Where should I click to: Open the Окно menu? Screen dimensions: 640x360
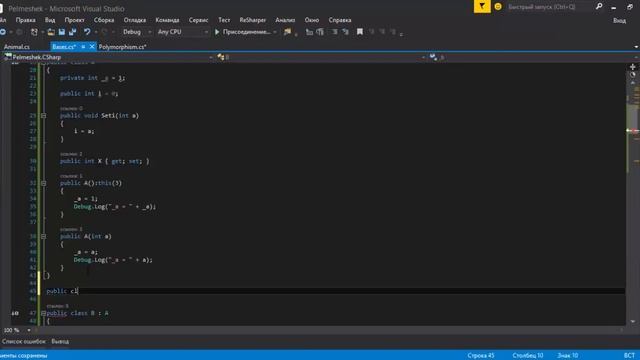(311, 20)
